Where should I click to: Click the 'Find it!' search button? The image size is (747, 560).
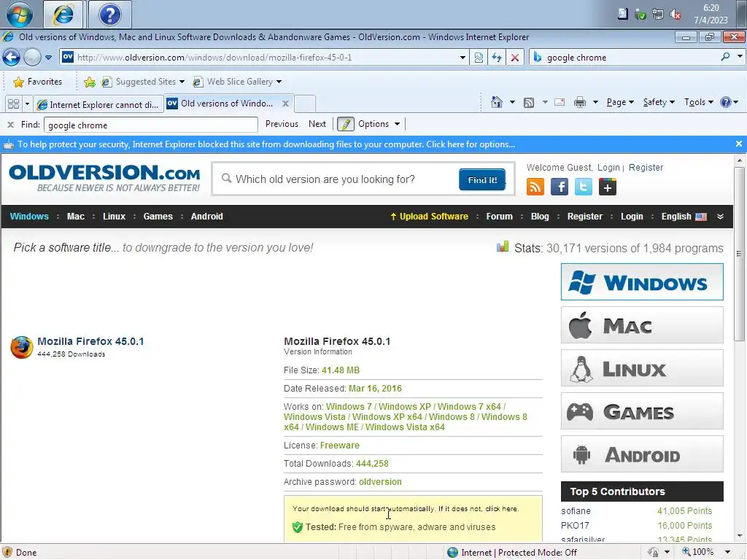482,179
